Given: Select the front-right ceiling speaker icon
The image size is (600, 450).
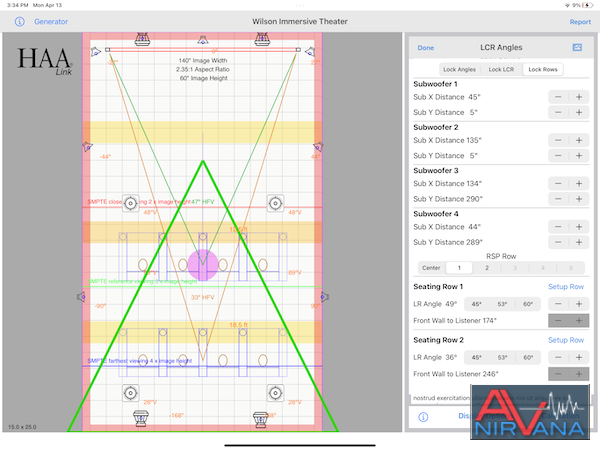Looking at the screenshot, I should [276, 203].
